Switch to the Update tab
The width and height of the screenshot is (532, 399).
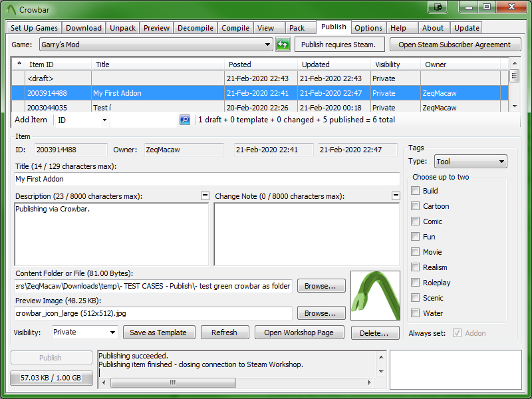point(467,28)
